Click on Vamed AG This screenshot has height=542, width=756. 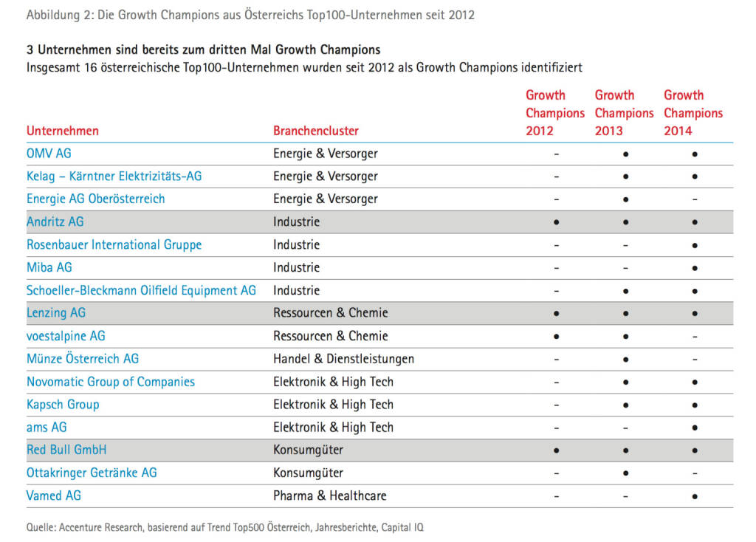[x=54, y=495]
